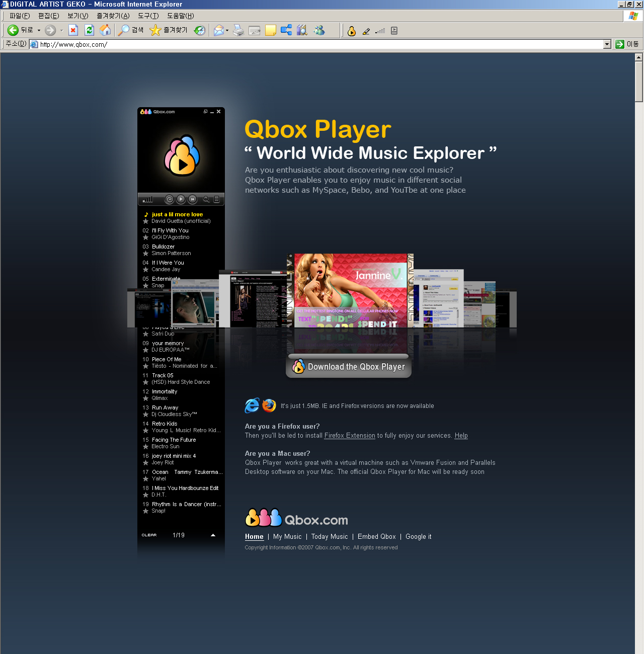Go to My Music footer link
Screen dimensions: 644x654
tap(287, 537)
